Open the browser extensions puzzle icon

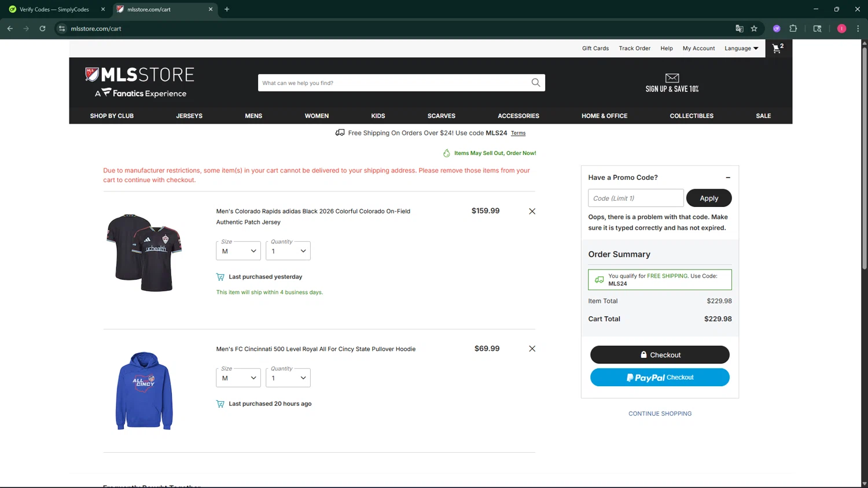click(x=793, y=28)
